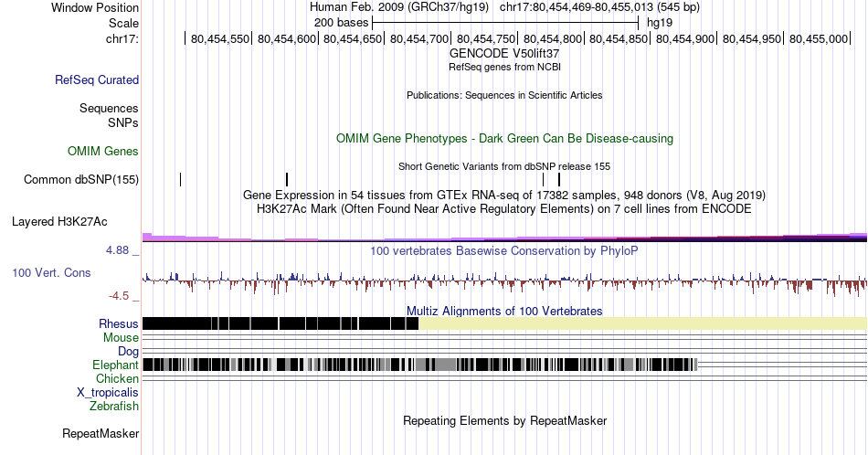This screenshot has width=868, height=455.
Task: Click the layered H3K27Ac signal graph
Action: coord(504,238)
